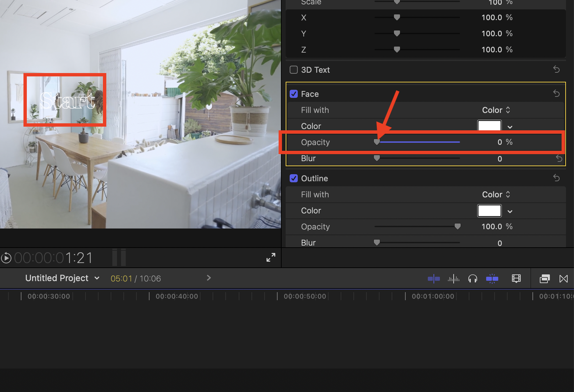This screenshot has height=392, width=574.
Task: Open Outline Fill with Color popup
Action: pyautogui.click(x=496, y=195)
